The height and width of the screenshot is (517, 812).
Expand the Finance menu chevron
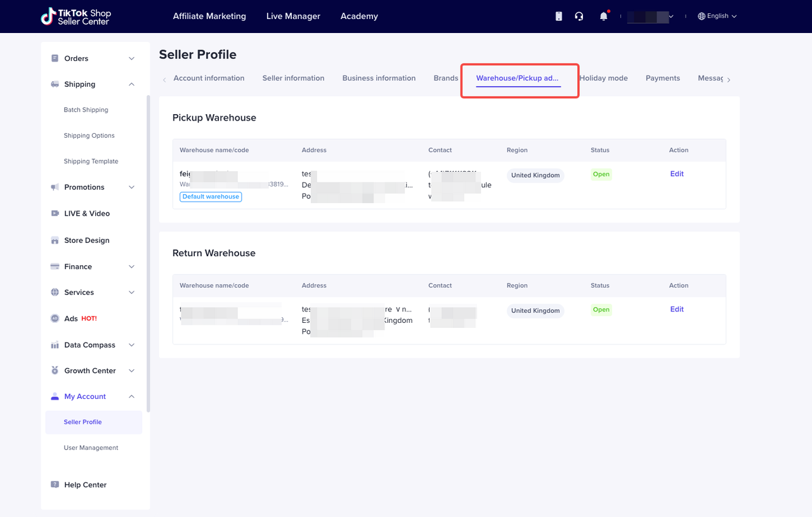click(x=131, y=267)
